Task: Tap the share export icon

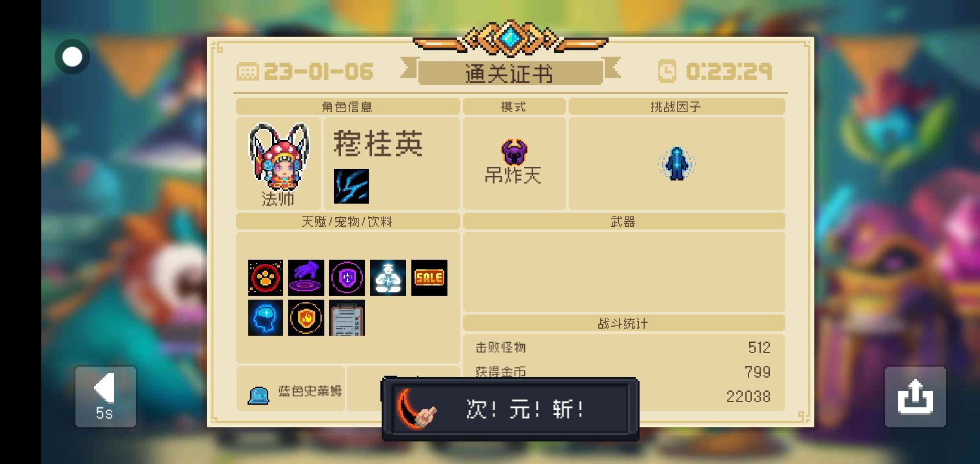Action: pos(916,397)
